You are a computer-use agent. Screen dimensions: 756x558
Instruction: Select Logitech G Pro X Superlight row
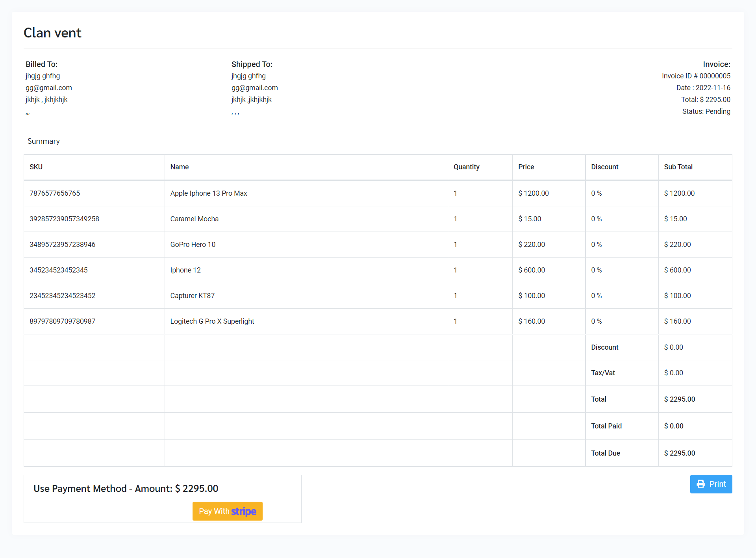click(x=212, y=321)
